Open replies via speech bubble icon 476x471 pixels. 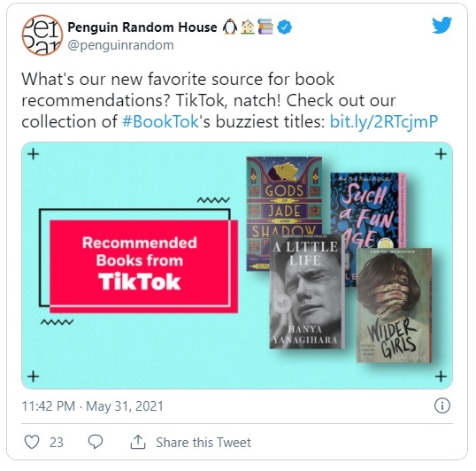pos(96,442)
